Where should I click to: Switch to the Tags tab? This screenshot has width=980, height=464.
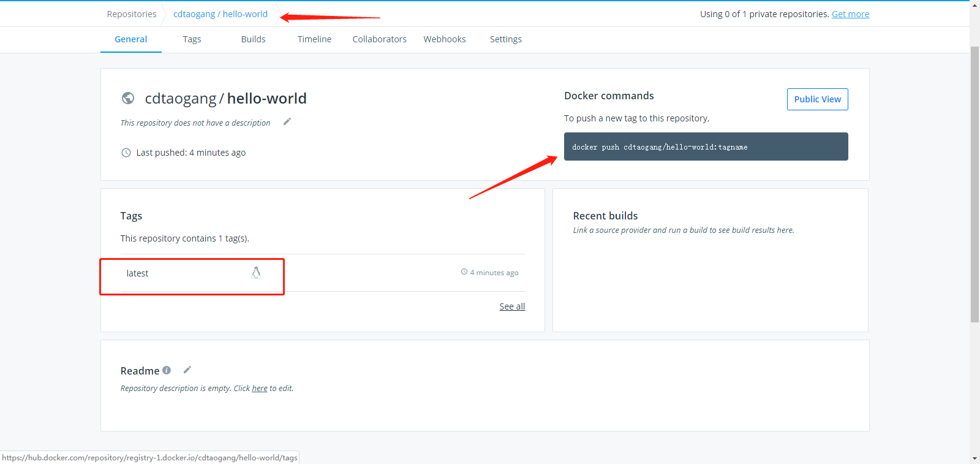pos(192,39)
